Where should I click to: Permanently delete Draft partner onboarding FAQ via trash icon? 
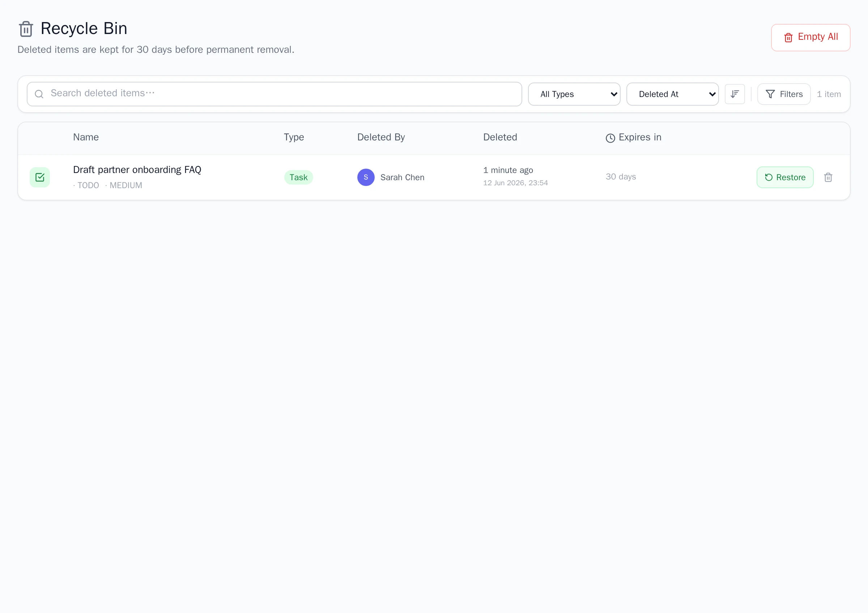(828, 177)
